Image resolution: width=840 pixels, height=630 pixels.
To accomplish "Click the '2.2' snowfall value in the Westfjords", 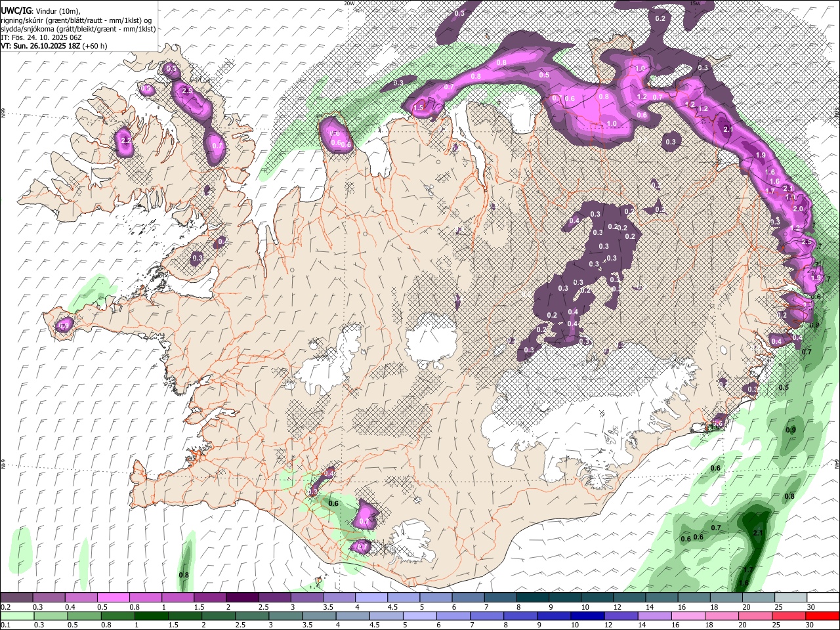I will pos(125,140).
